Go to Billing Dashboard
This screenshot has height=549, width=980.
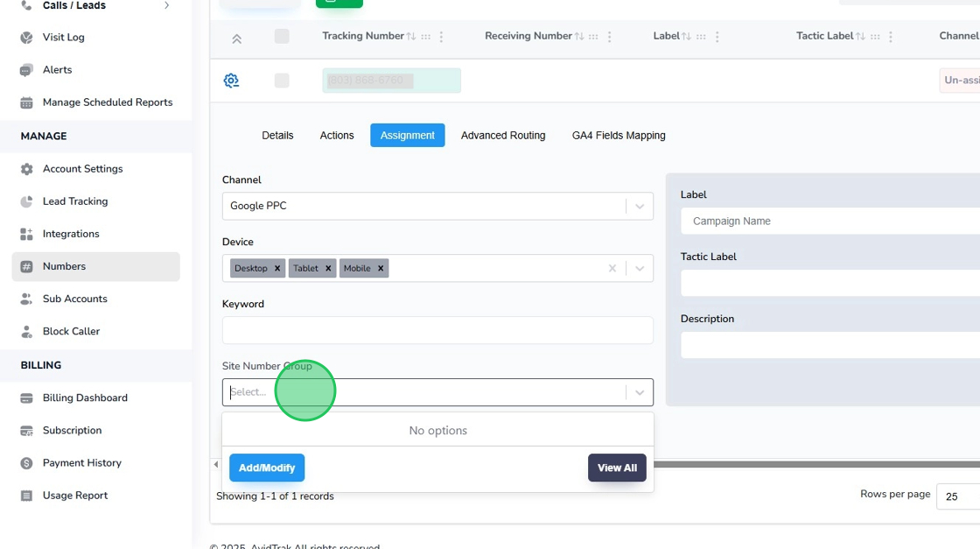[85, 398]
